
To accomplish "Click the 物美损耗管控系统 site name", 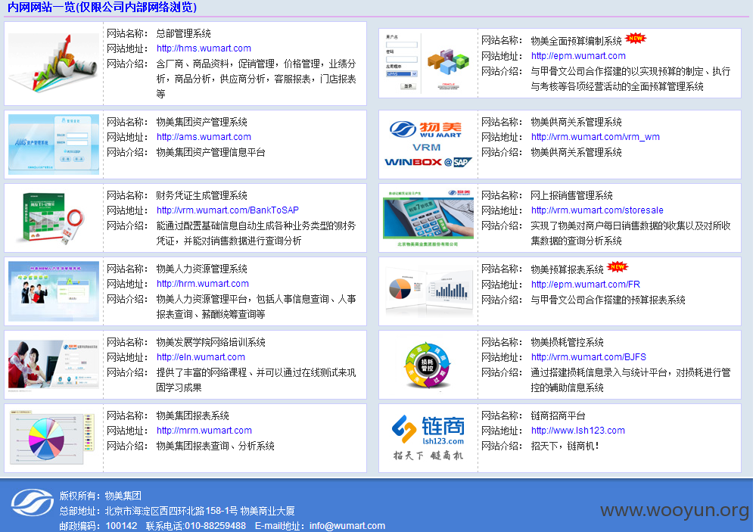I will pyautogui.click(x=567, y=342).
